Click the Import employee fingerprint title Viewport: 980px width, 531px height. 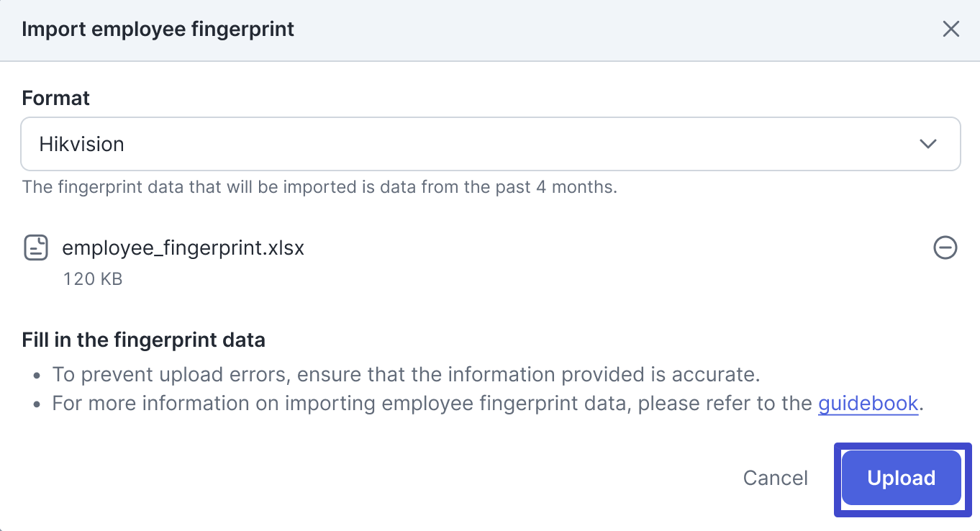[x=158, y=29]
